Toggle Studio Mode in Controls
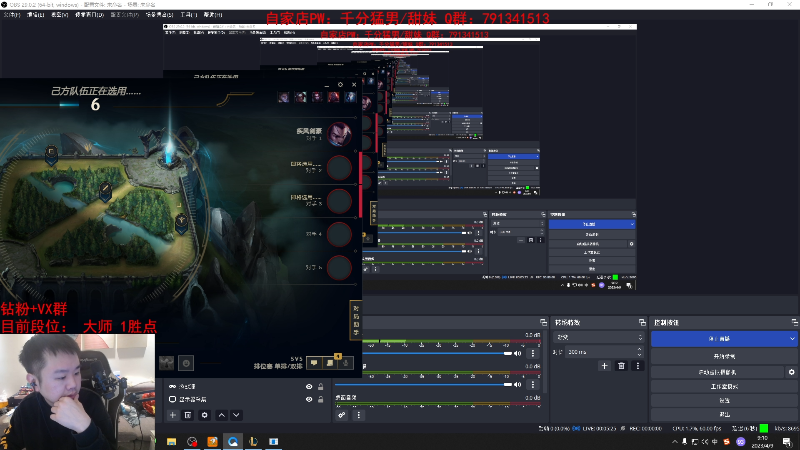The width and height of the screenshot is (800, 450). click(724, 387)
